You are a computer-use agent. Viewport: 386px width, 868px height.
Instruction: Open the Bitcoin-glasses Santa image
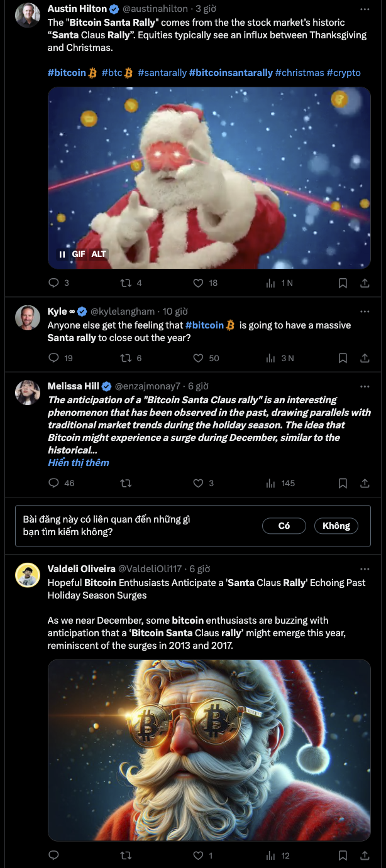click(x=209, y=749)
